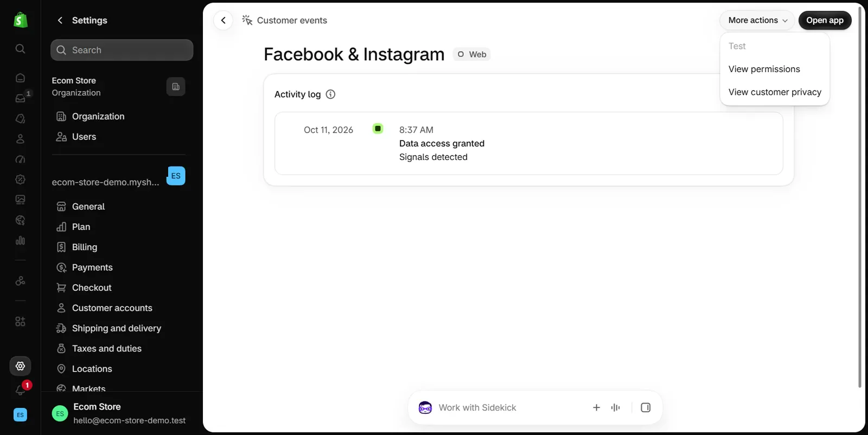Click 'Data access granted' log entry

(x=442, y=143)
